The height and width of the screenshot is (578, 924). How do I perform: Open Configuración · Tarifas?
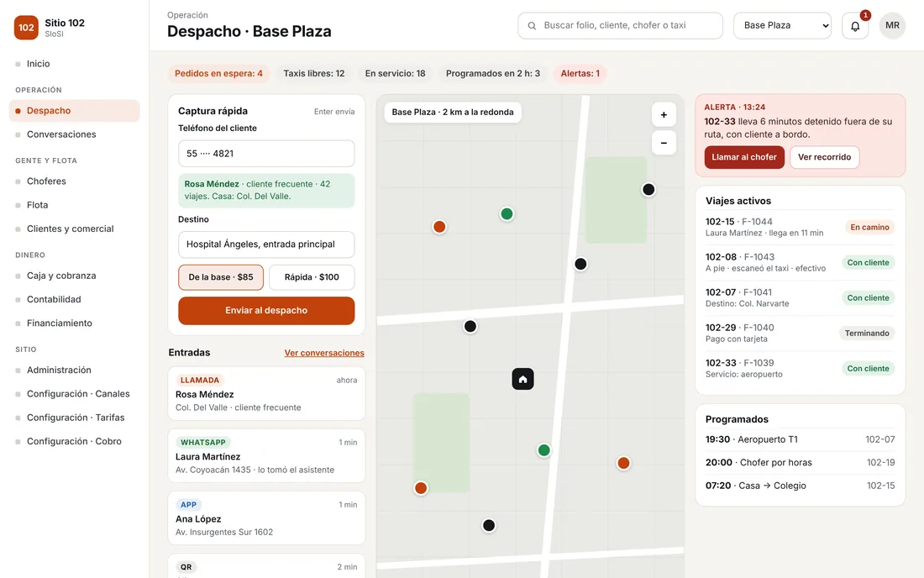coord(74,418)
